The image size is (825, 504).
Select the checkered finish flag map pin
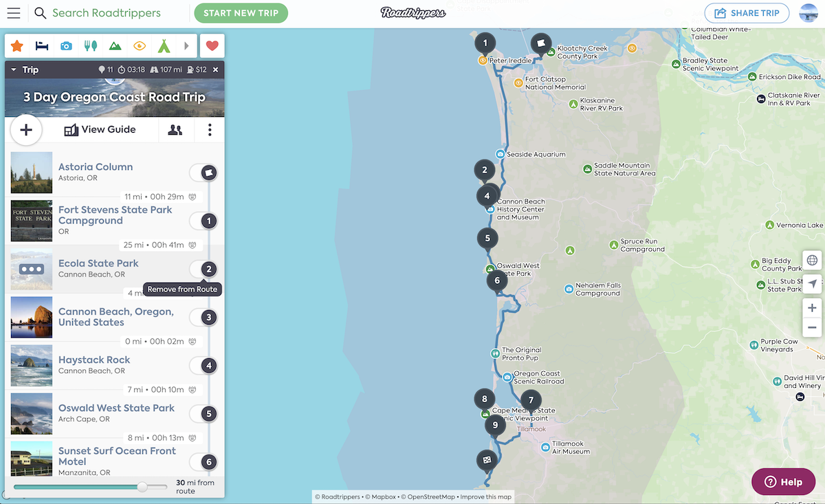[487, 460]
